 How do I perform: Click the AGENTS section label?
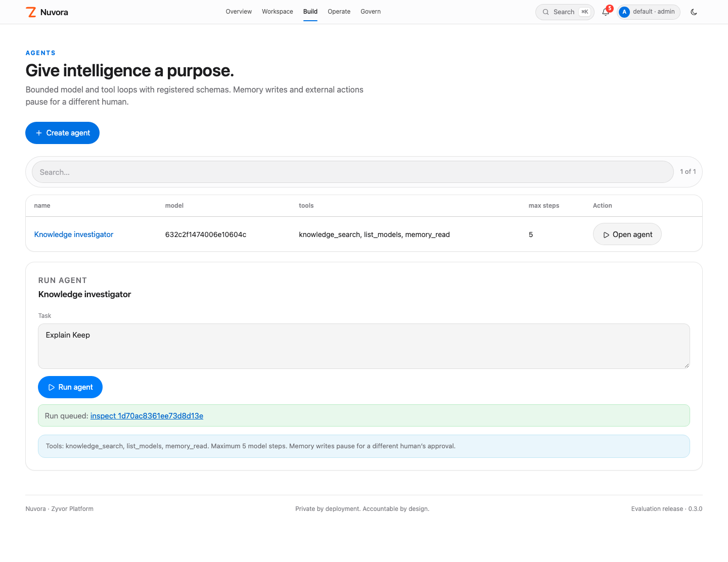(40, 53)
